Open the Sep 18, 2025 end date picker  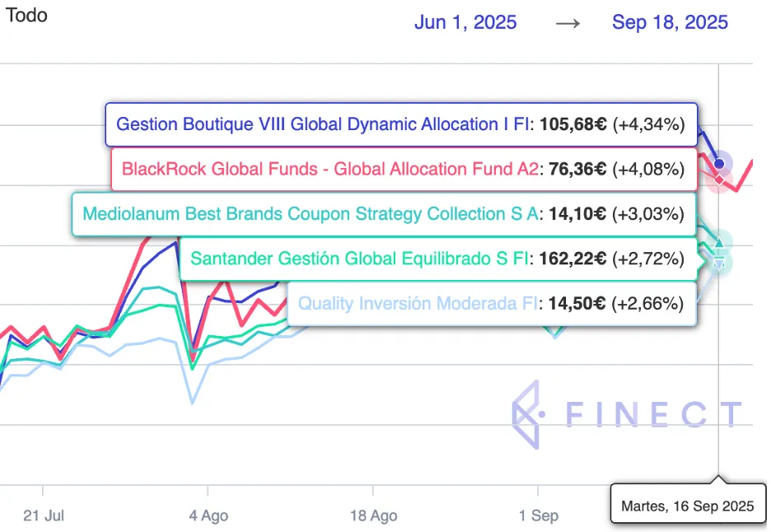coord(670,22)
